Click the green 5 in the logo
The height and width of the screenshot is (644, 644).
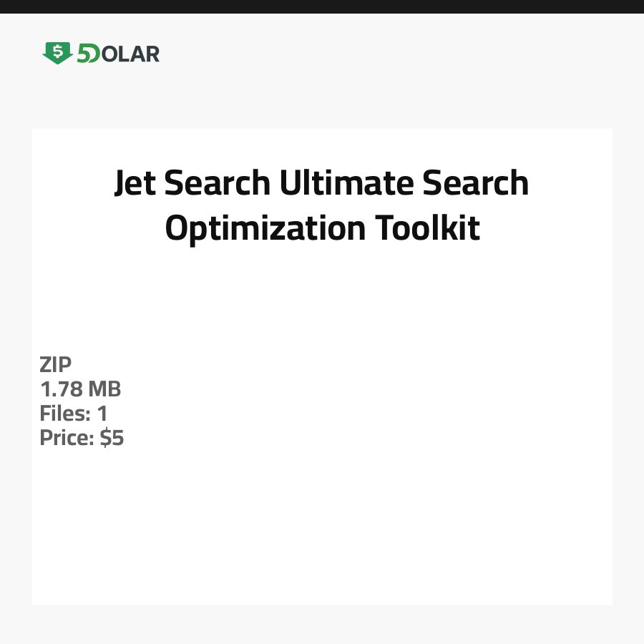pyautogui.click(x=84, y=54)
